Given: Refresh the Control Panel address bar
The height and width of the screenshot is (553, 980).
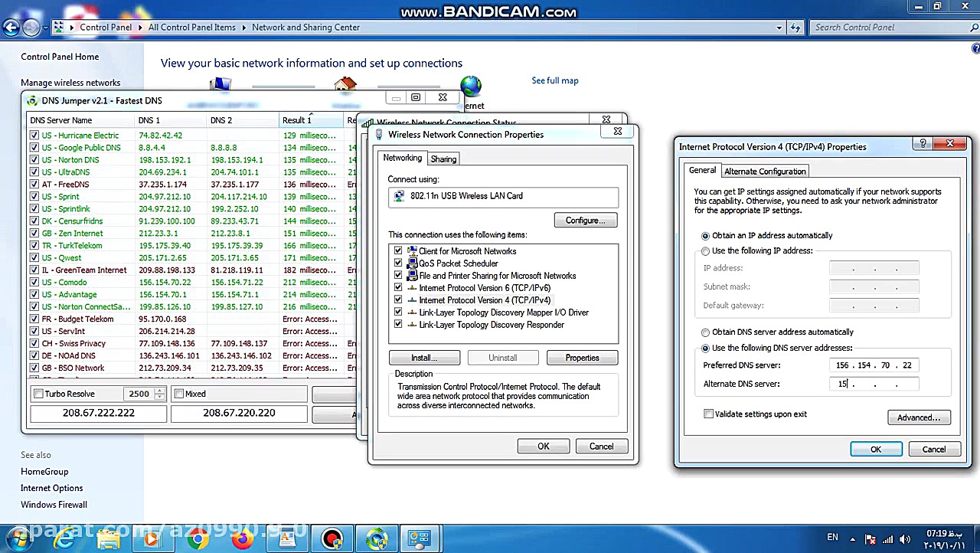Looking at the screenshot, I should click(x=795, y=28).
